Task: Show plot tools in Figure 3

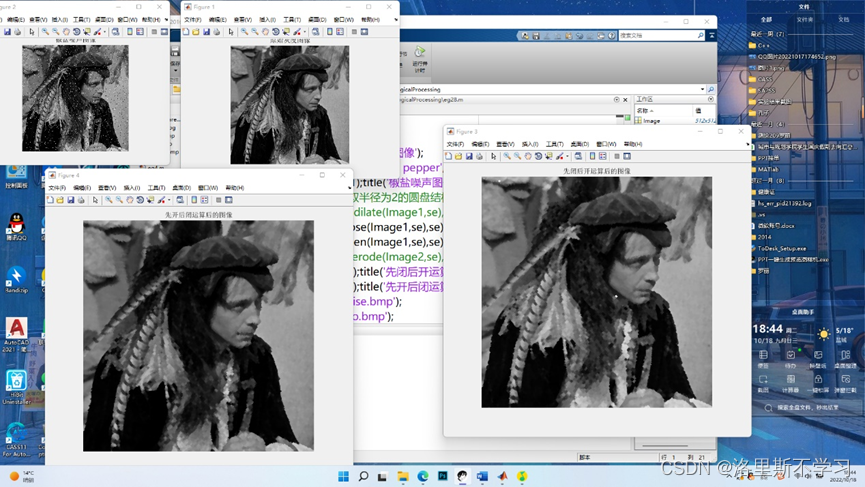Action: pos(627,156)
